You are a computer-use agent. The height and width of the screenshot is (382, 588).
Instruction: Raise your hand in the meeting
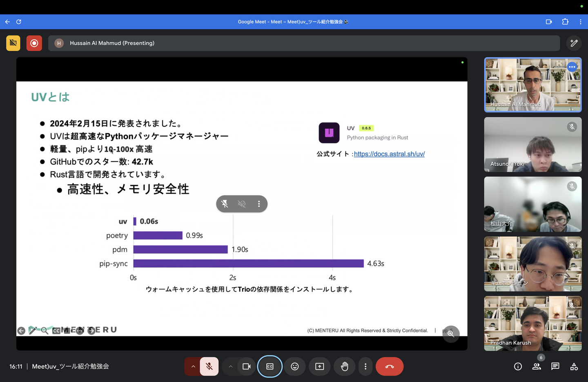pos(344,366)
